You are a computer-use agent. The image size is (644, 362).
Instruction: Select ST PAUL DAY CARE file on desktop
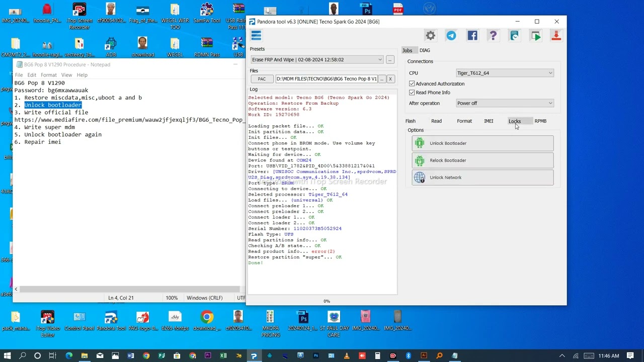point(334,324)
